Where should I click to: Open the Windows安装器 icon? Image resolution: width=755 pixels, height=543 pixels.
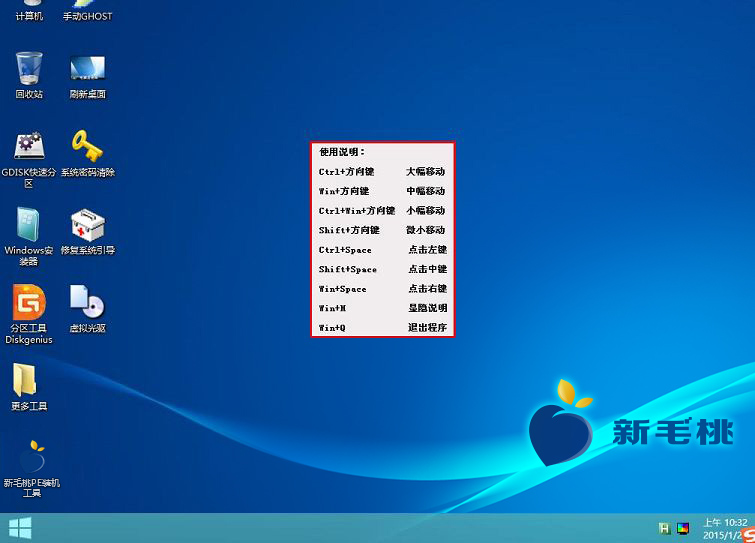coord(29,236)
